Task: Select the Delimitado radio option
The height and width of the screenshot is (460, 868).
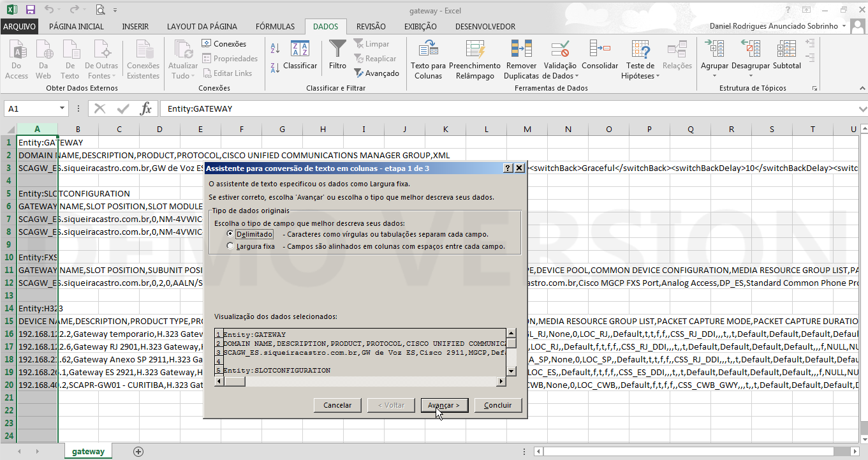Action: pyautogui.click(x=230, y=234)
